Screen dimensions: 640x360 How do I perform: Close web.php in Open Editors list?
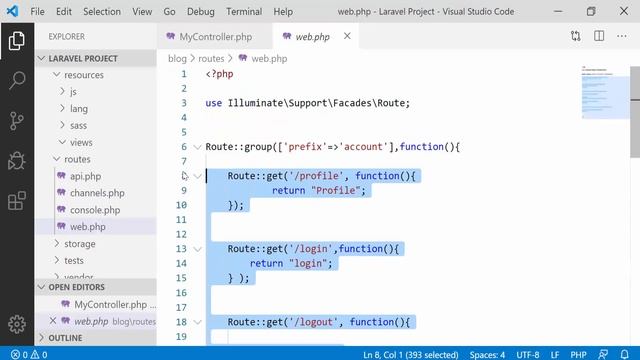tap(53, 321)
